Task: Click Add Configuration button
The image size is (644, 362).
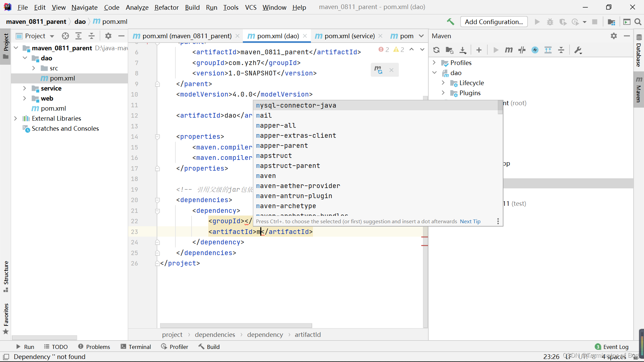Action: [x=494, y=22]
